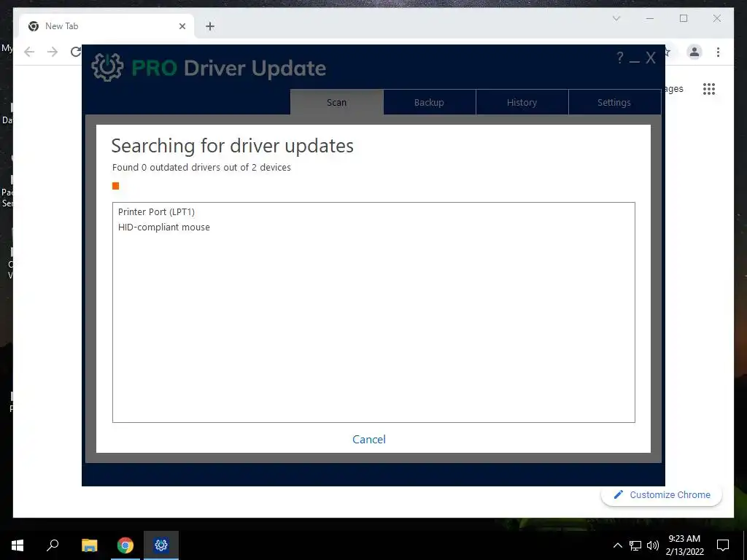Screen dimensions: 747x560
Task: Select HID-compliant mouse in device list
Action: (164, 227)
